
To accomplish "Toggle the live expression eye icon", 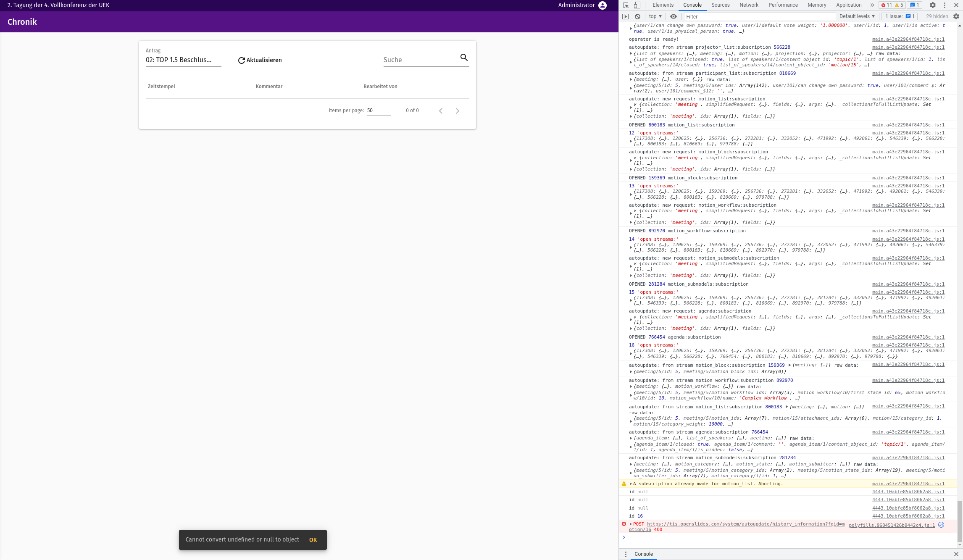I will (x=673, y=16).
